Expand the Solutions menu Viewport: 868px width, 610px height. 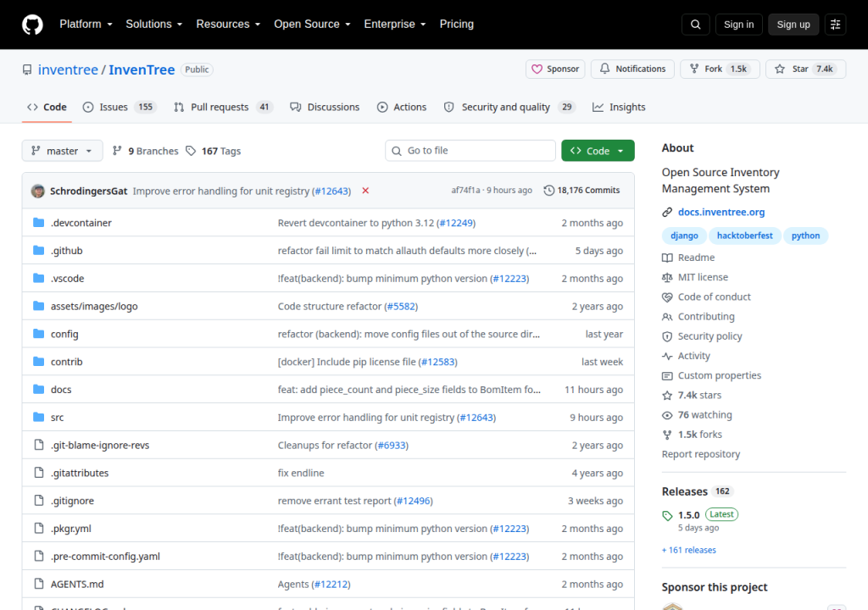pos(154,25)
